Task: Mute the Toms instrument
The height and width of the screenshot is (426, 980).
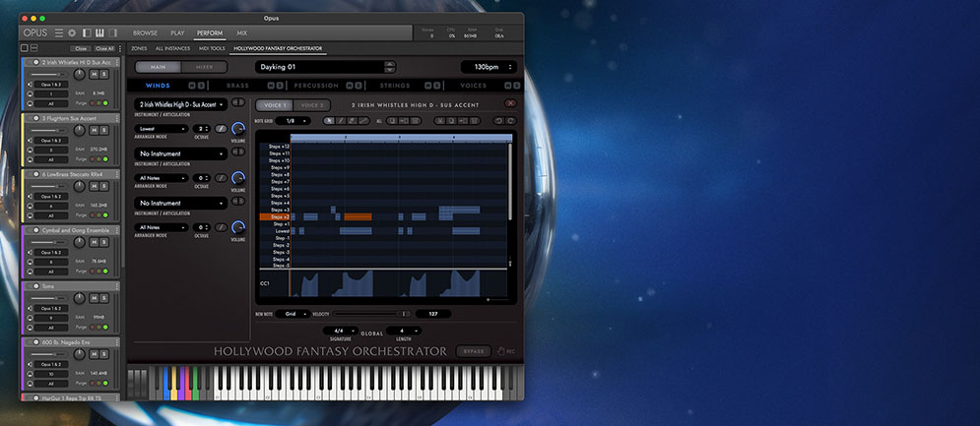Action: pyautogui.click(x=94, y=298)
